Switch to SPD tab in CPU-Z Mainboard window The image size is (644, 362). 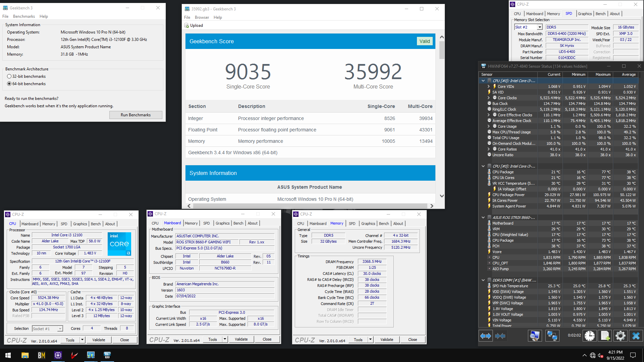pyautogui.click(x=206, y=223)
